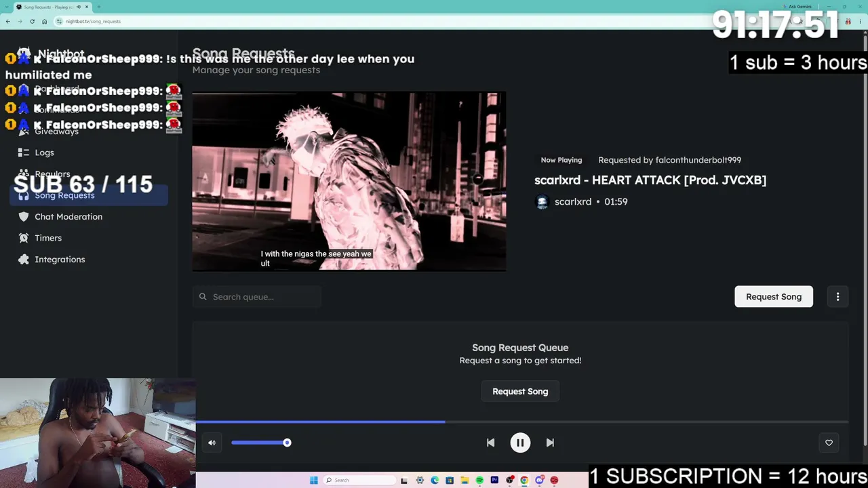Skip to the previous song
Image resolution: width=868 pixels, height=488 pixels.
click(490, 443)
